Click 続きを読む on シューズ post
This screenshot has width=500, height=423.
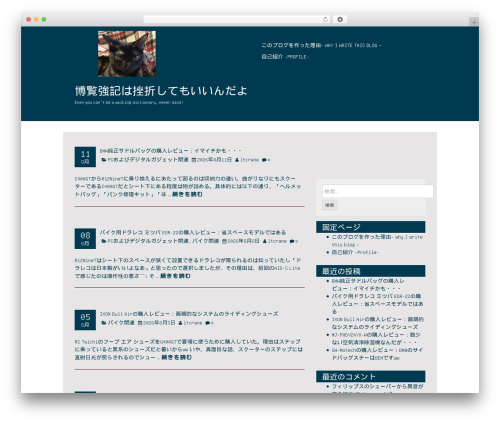[176, 357]
